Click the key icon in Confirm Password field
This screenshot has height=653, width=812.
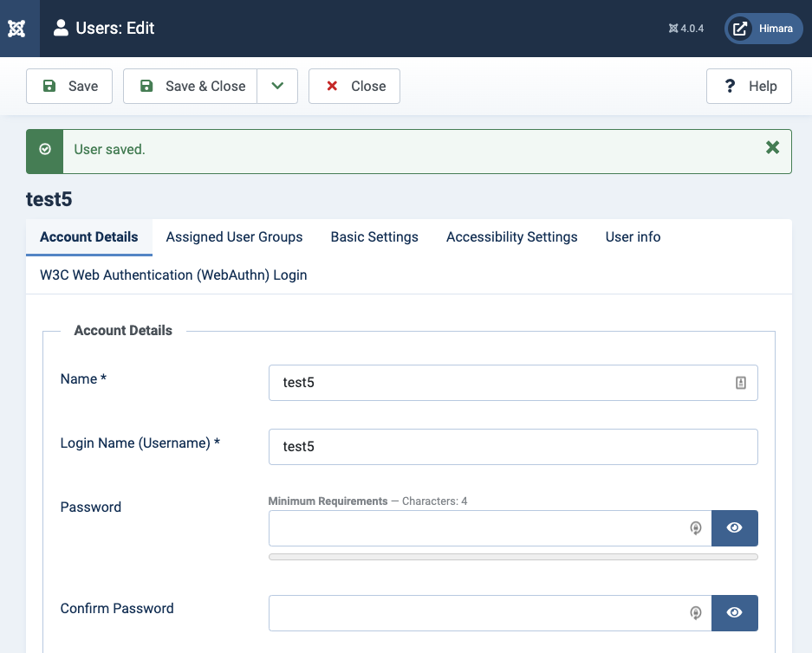[695, 613]
